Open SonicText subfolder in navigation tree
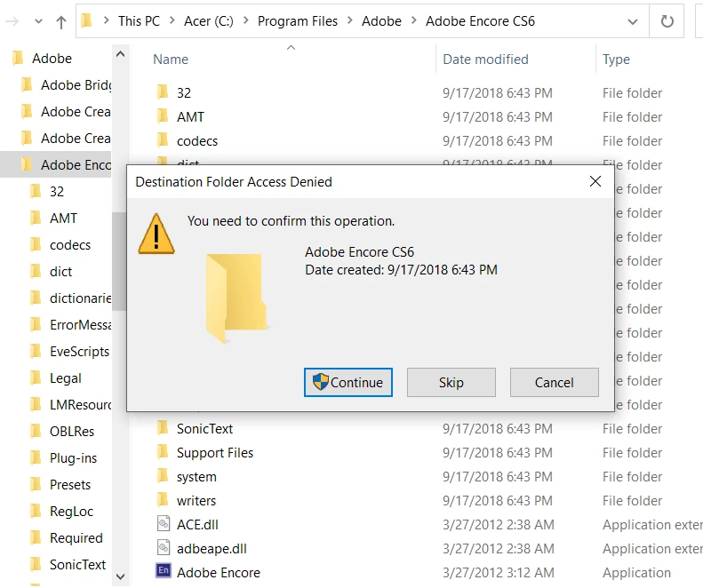The width and height of the screenshot is (703, 588). [77, 565]
